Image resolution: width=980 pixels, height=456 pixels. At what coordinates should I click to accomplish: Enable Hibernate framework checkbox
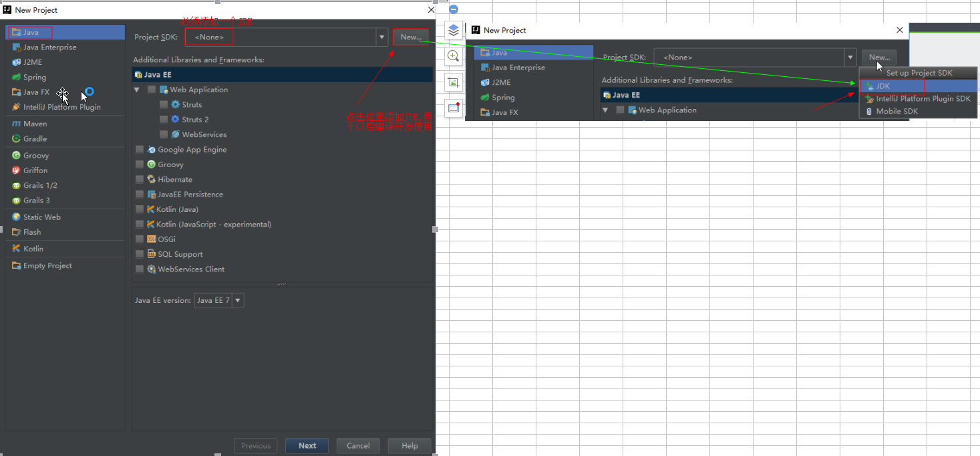[x=140, y=179]
